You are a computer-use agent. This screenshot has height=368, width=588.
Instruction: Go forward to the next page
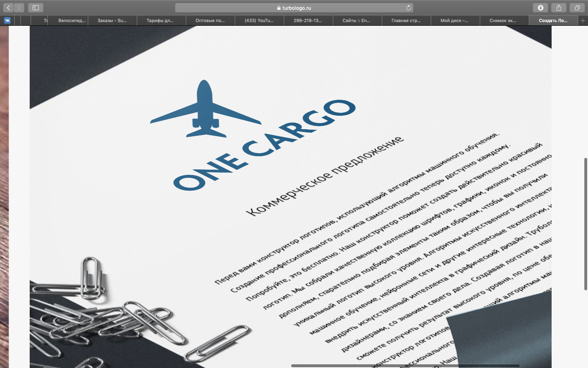click(19, 8)
